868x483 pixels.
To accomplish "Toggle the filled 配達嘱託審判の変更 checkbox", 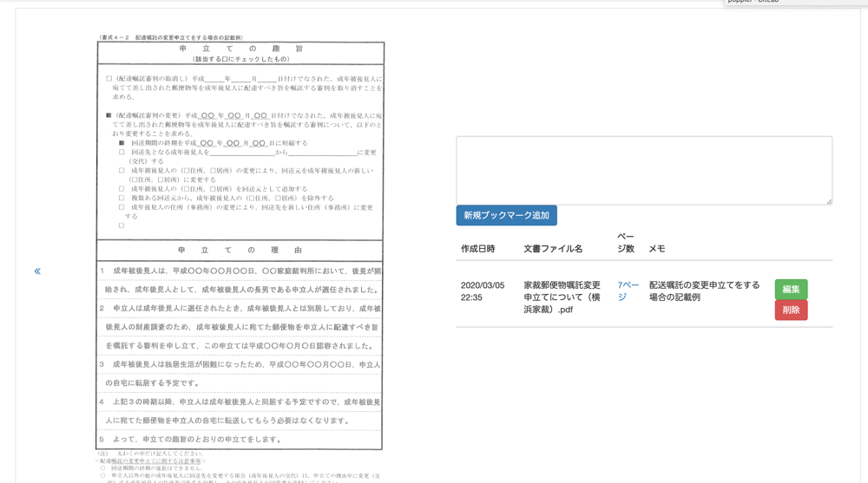I will [x=108, y=115].
